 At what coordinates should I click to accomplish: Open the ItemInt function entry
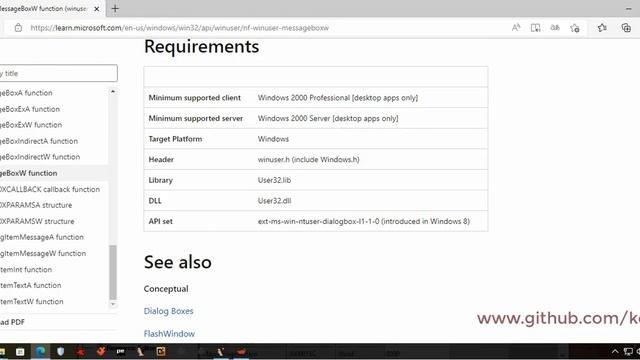[x=26, y=269]
